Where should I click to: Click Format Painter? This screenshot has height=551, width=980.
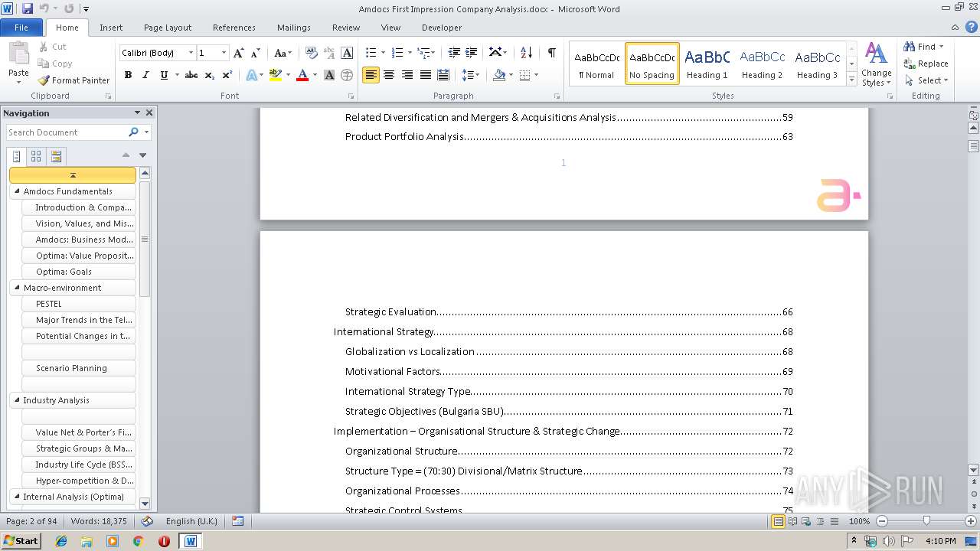click(74, 80)
